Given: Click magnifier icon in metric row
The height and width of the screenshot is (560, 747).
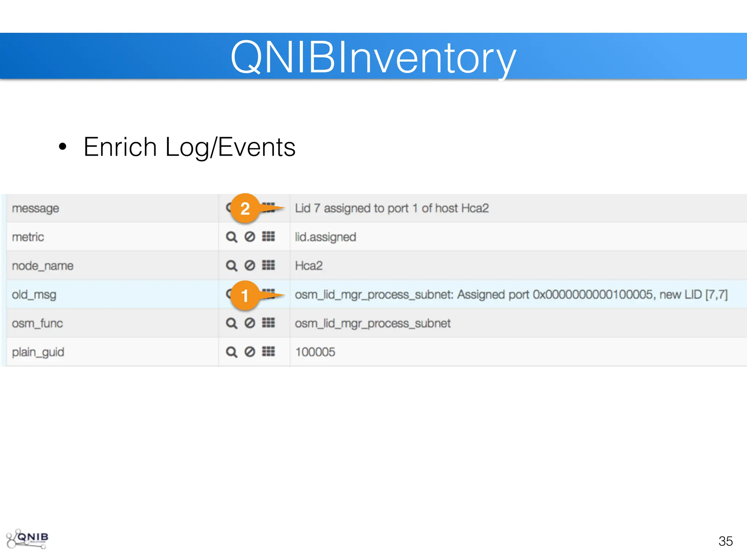Looking at the screenshot, I should (x=231, y=237).
